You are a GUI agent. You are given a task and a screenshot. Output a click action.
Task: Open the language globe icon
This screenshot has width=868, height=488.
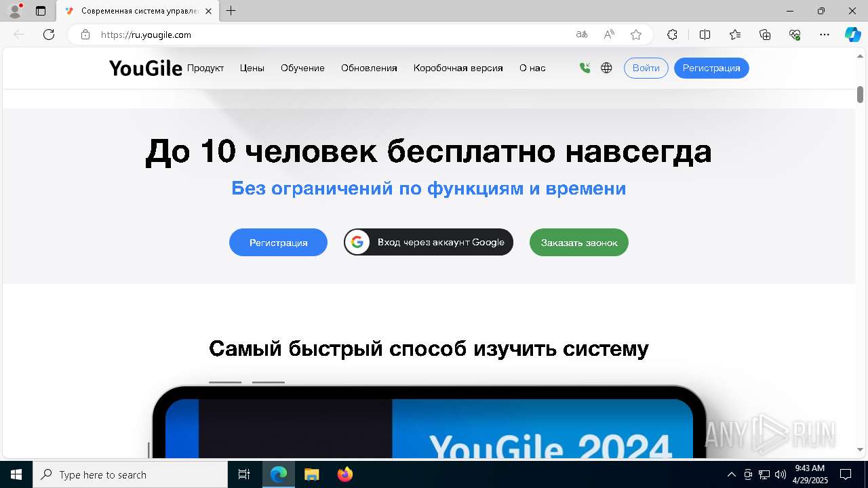pos(606,68)
